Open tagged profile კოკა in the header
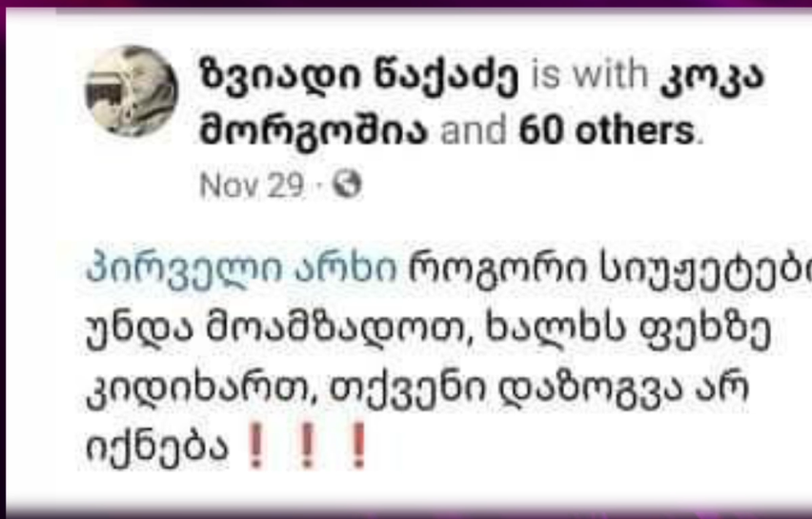 pos(712,76)
